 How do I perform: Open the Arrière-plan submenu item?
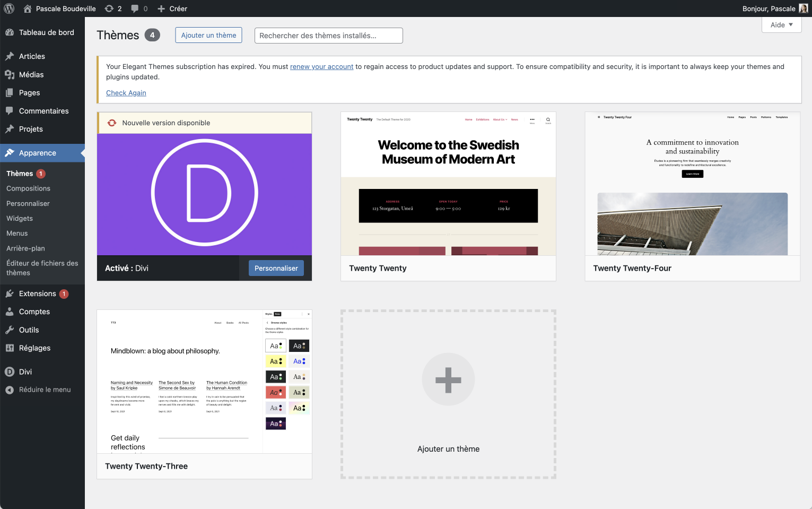[25, 248]
